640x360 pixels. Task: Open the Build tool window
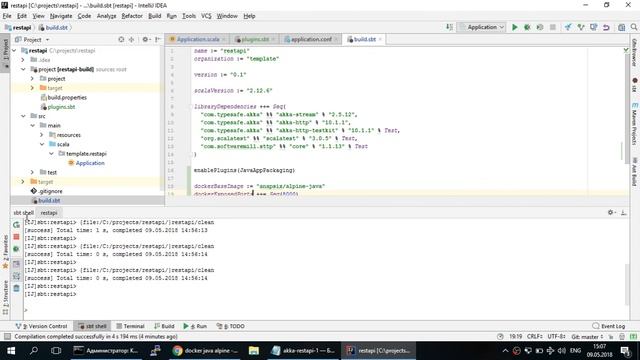164,326
